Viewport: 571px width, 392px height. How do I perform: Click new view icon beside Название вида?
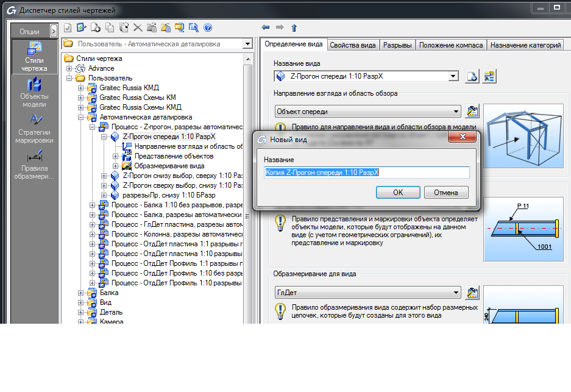pos(472,76)
